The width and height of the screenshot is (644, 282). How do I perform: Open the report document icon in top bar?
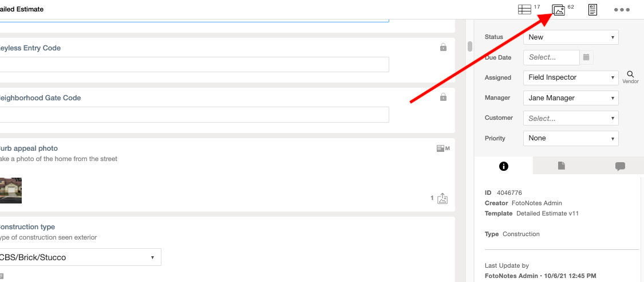click(x=592, y=10)
